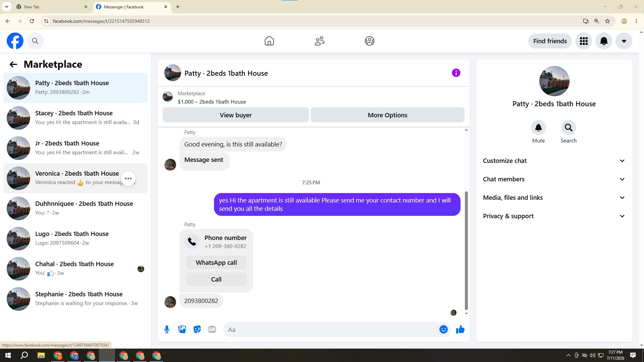Select the Messenger | Facebook browser tab
644x362 pixels.
(132, 7)
